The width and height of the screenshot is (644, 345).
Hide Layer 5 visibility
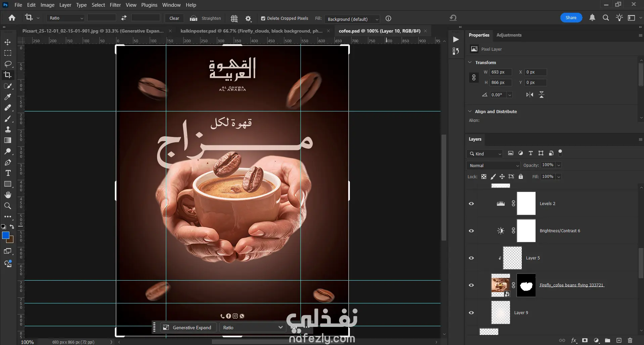coord(471,258)
